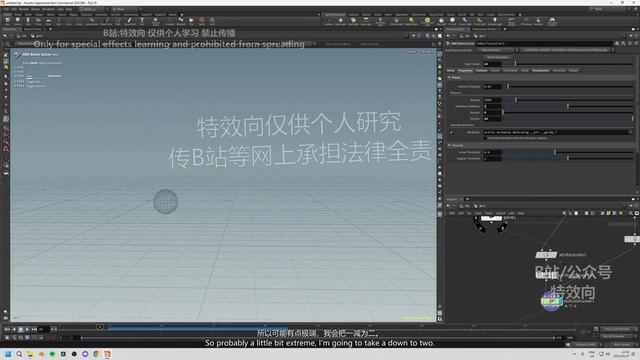Screen dimensions: 640x360
Task: Select the Spray Paint shelf tool
Action: (130, 20)
